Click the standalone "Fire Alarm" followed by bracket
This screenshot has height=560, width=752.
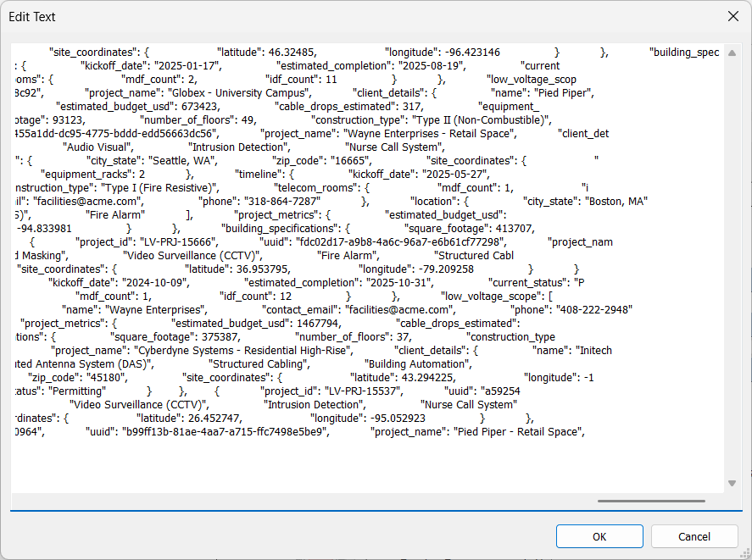(x=114, y=215)
